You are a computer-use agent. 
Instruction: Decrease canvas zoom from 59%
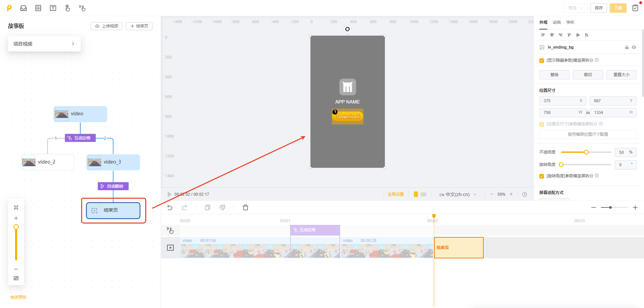click(492, 194)
